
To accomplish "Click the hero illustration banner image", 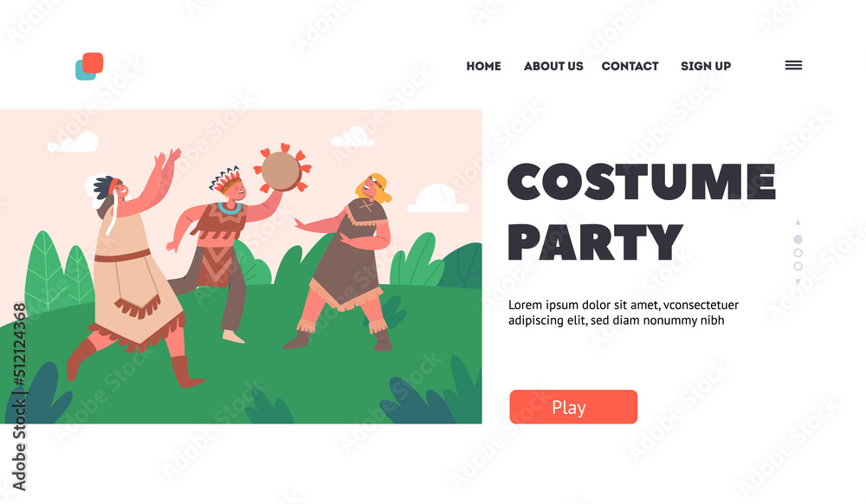I will point(241,267).
